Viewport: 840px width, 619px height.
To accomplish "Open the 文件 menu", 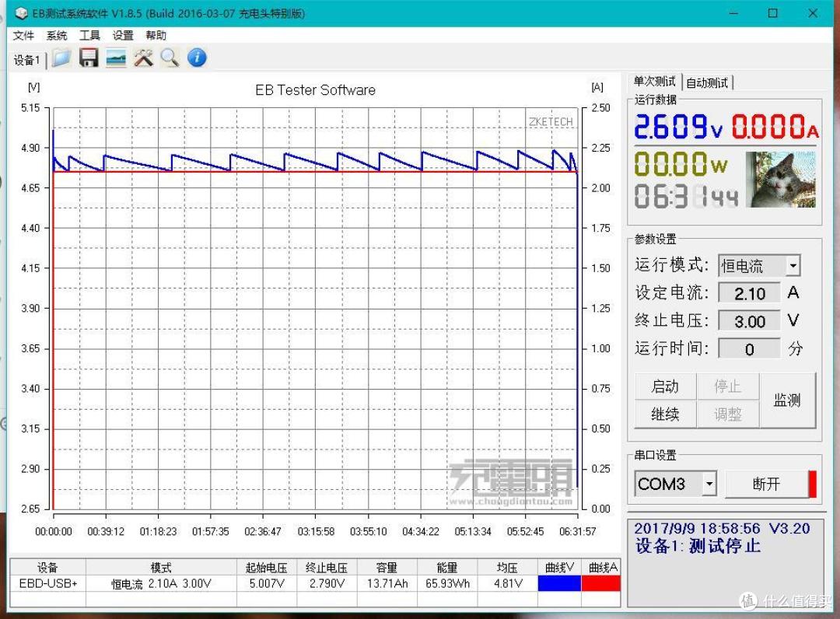I will tap(23, 35).
